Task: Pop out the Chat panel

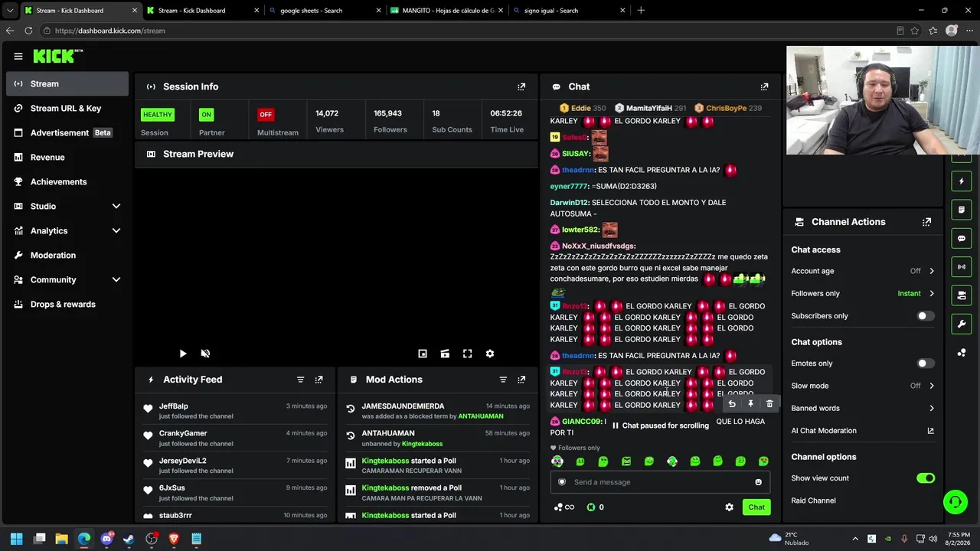Action: pyautogui.click(x=764, y=86)
